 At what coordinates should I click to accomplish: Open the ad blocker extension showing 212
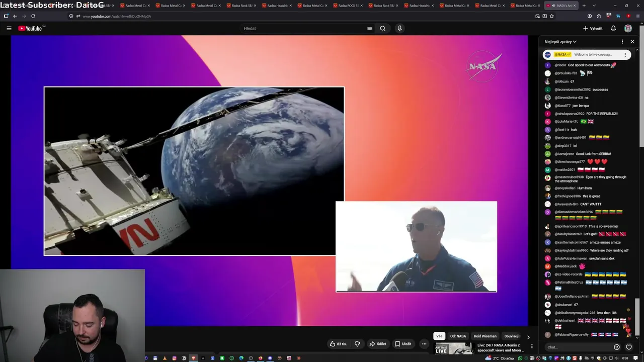coord(608,16)
